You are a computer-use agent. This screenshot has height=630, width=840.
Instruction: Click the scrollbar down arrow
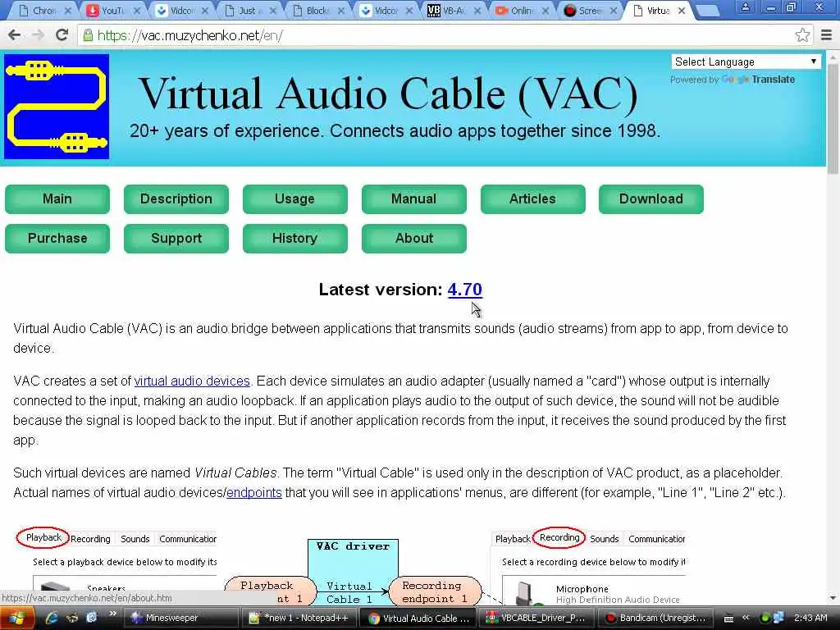(x=833, y=597)
